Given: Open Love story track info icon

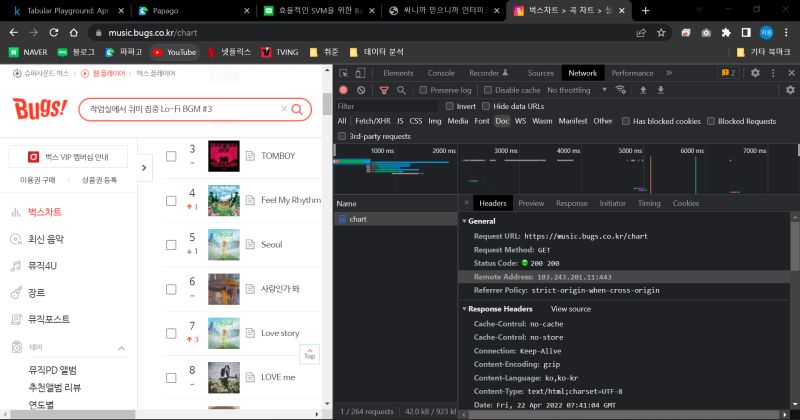Looking at the screenshot, I should 251,333.
